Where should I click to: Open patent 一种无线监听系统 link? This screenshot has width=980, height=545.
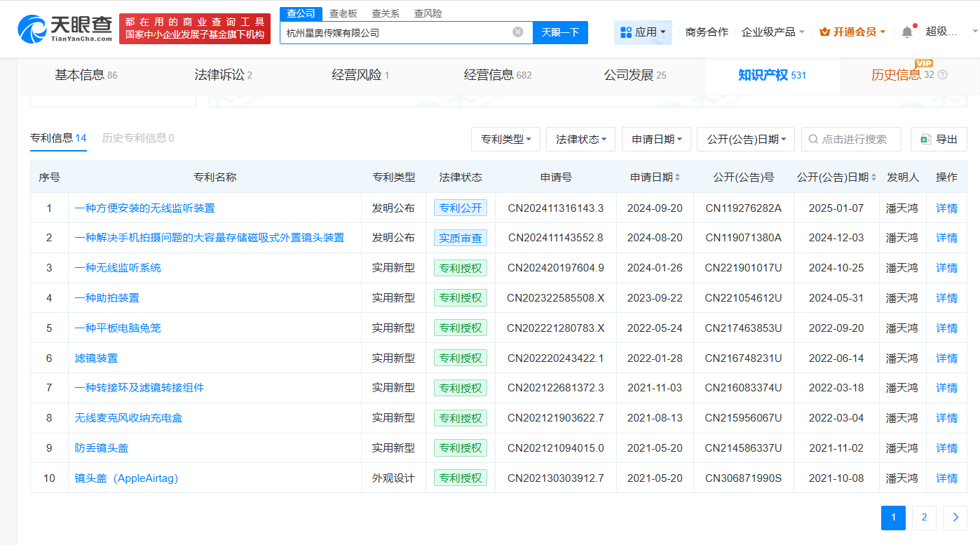pos(118,268)
